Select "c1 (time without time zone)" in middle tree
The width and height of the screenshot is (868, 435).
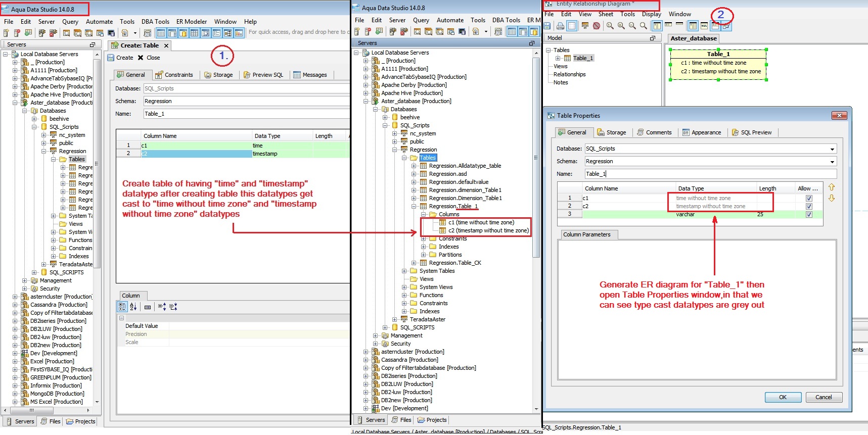(x=481, y=222)
